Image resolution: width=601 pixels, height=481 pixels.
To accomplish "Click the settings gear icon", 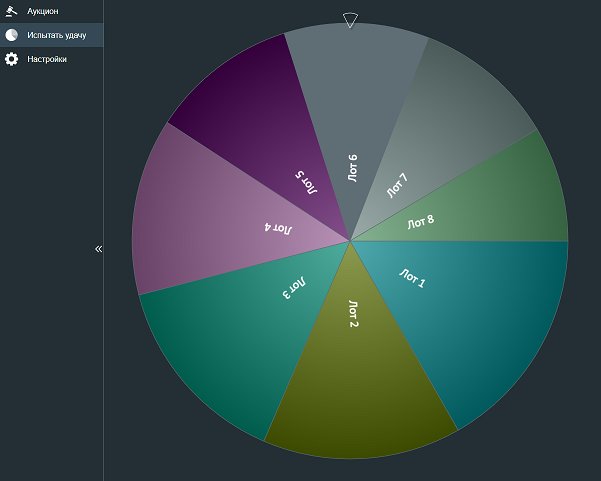I will pos(12,59).
